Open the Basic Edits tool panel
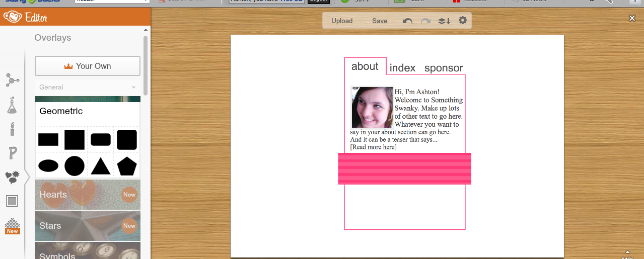The width and height of the screenshot is (644, 259). pyautogui.click(x=12, y=79)
